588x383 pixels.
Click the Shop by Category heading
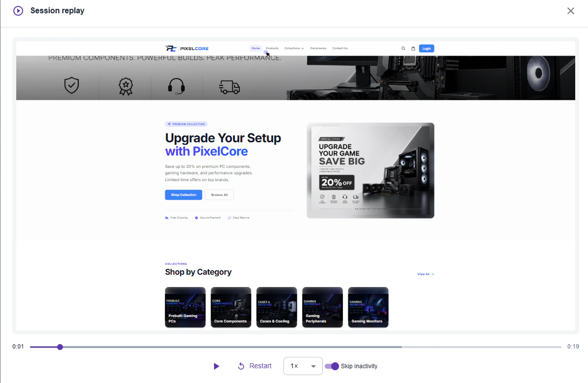coord(198,272)
